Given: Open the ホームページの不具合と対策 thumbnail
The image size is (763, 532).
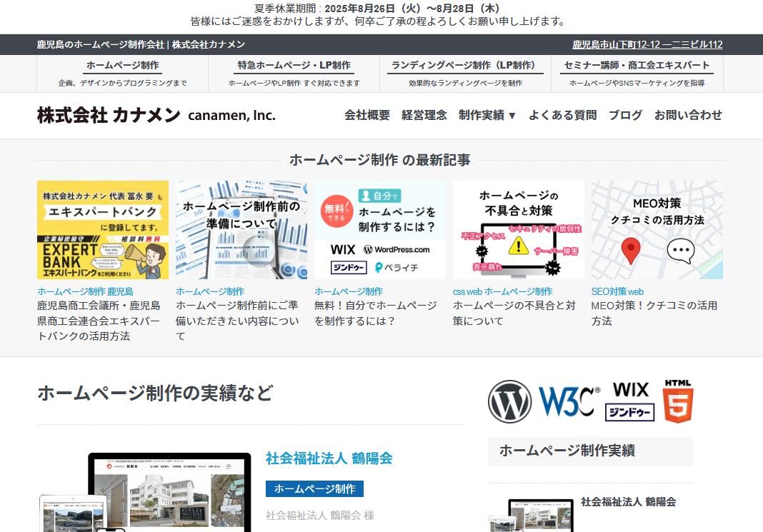Looking at the screenshot, I should click(x=518, y=230).
